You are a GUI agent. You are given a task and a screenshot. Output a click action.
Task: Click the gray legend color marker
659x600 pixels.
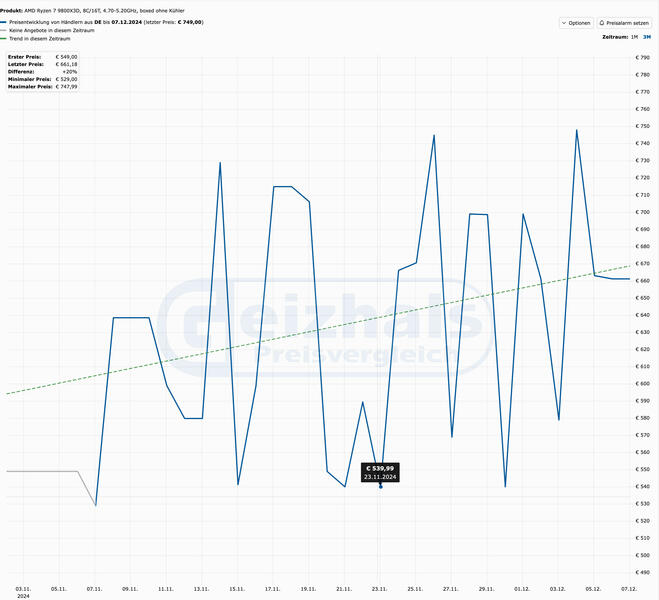[3, 30]
